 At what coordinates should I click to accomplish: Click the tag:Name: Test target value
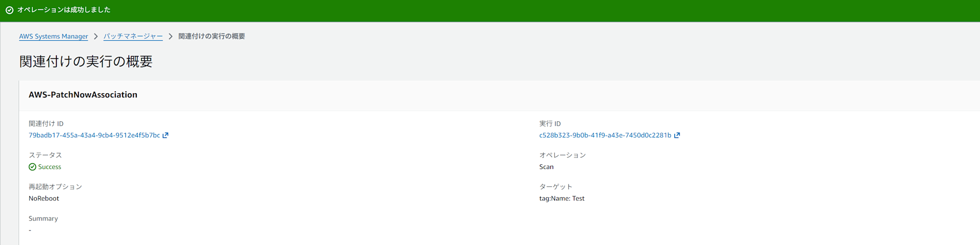coord(562,198)
